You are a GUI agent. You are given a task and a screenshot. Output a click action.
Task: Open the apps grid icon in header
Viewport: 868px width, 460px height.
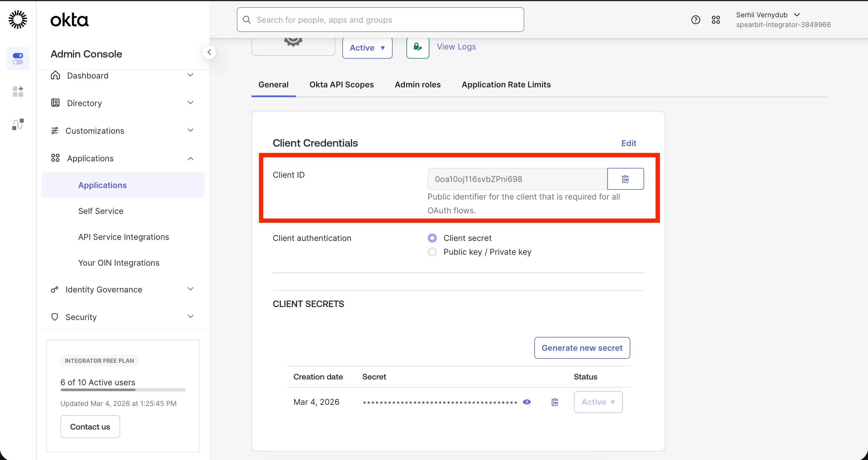coord(716,20)
